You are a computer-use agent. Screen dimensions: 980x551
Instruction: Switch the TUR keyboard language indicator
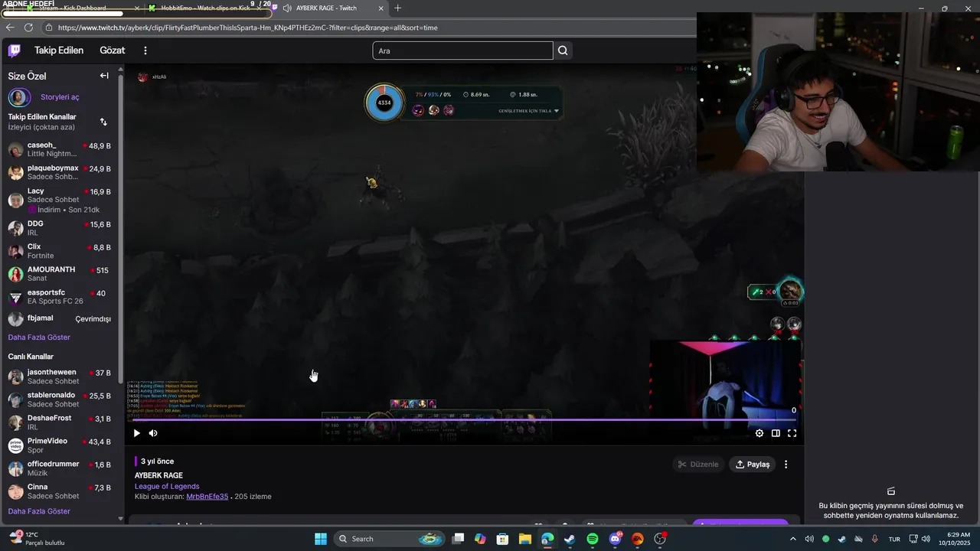pyautogui.click(x=894, y=539)
